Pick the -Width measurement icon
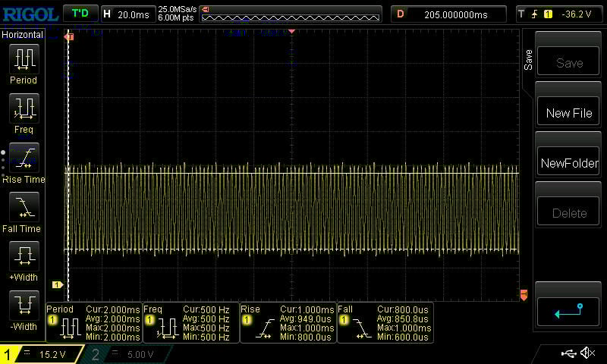The image size is (607, 364). [x=24, y=306]
